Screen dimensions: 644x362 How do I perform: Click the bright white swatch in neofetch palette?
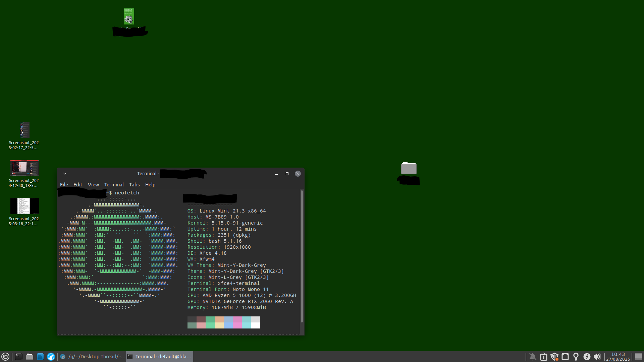point(255,325)
